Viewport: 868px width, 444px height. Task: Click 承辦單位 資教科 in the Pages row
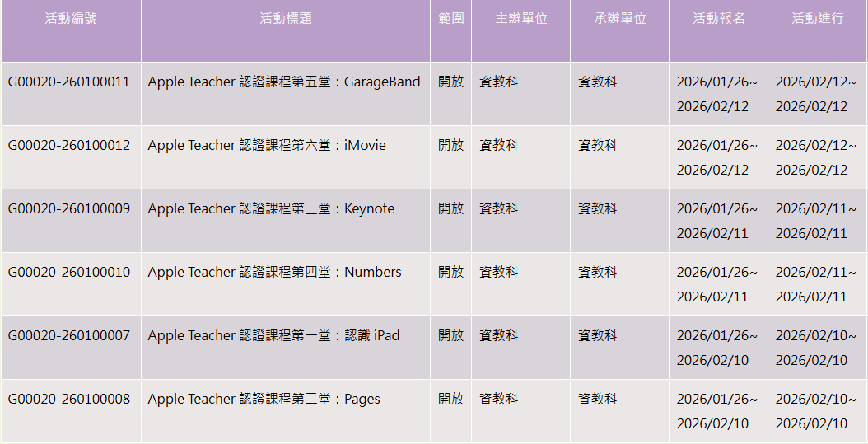597,400
